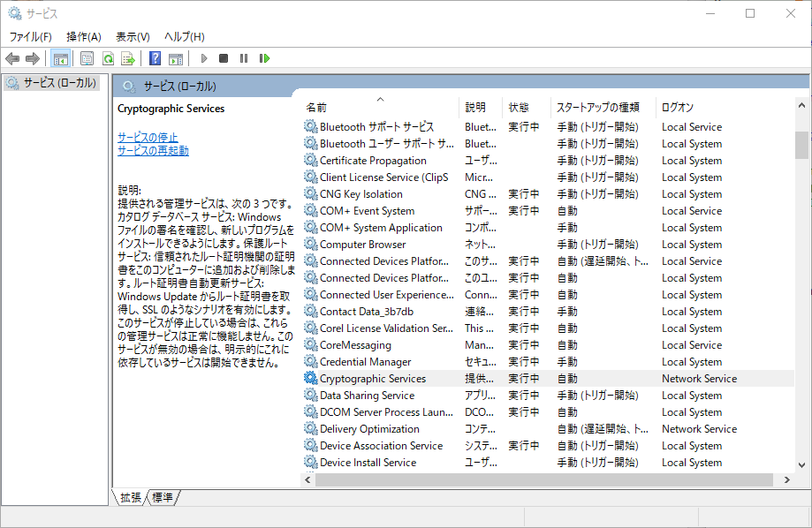Click gear icon of Contact Data_3b7db
The width and height of the screenshot is (812, 528).
pyautogui.click(x=311, y=311)
